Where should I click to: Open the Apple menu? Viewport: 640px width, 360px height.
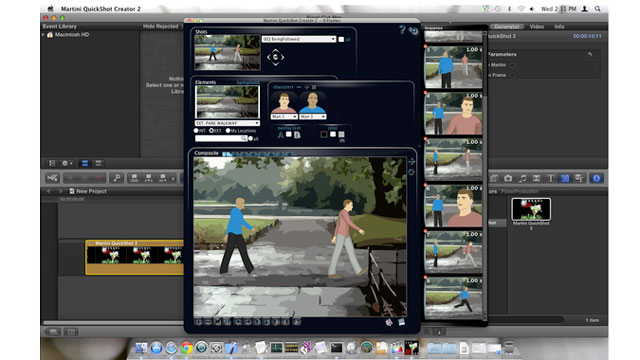pos(50,9)
